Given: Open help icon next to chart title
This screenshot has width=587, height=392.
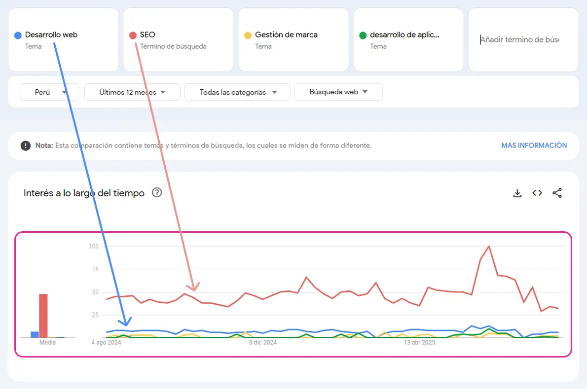Looking at the screenshot, I should coord(157,193).
